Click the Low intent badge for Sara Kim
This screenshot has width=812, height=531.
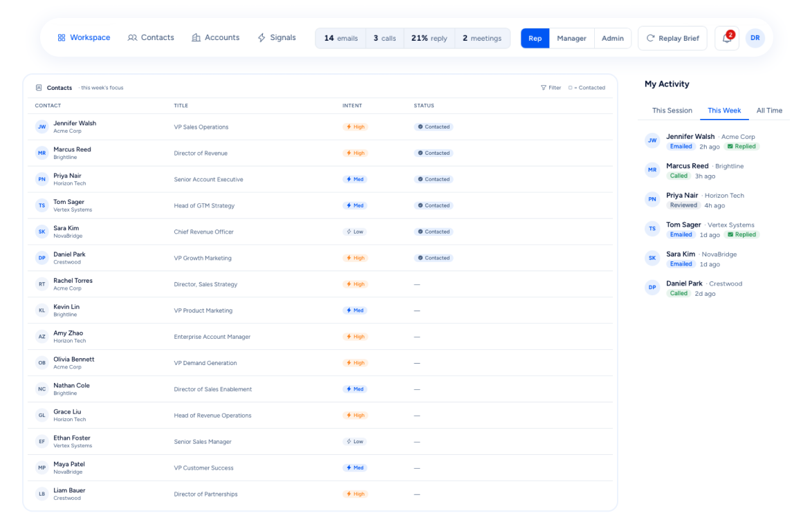click(355, 232)
